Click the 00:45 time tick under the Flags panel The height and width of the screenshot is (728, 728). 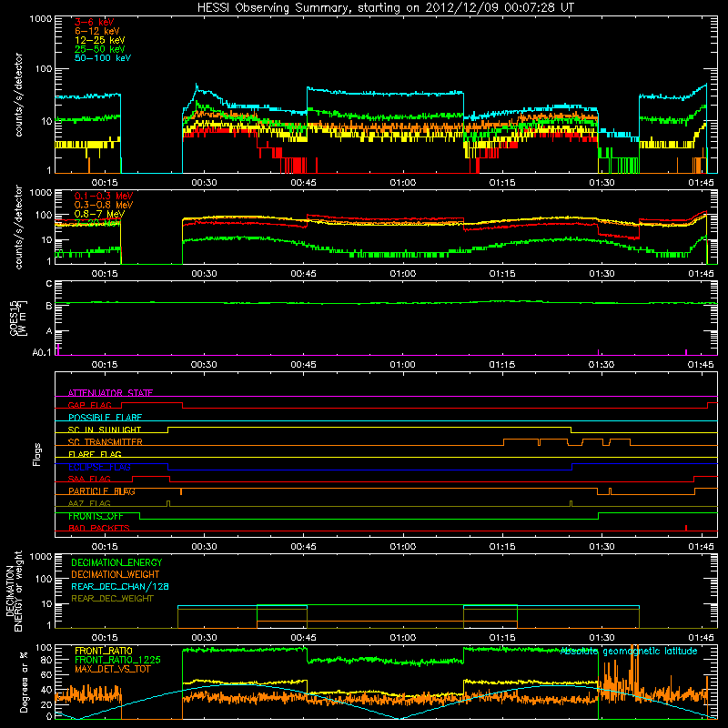pos(303,547)
